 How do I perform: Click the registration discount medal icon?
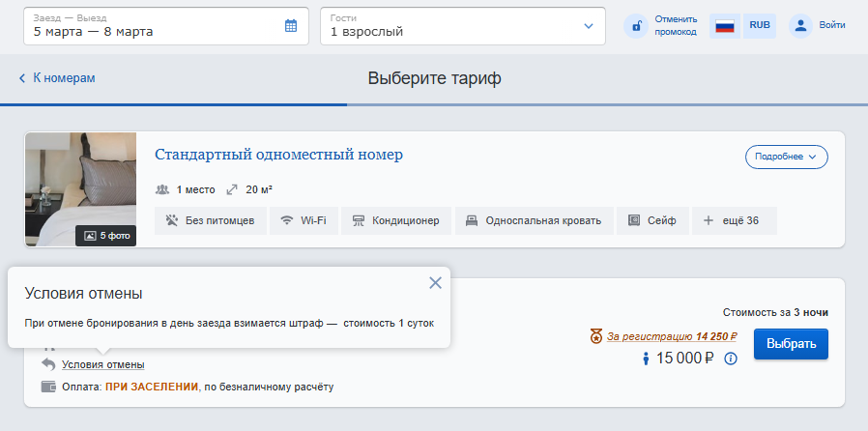click(x=595, y=337)
